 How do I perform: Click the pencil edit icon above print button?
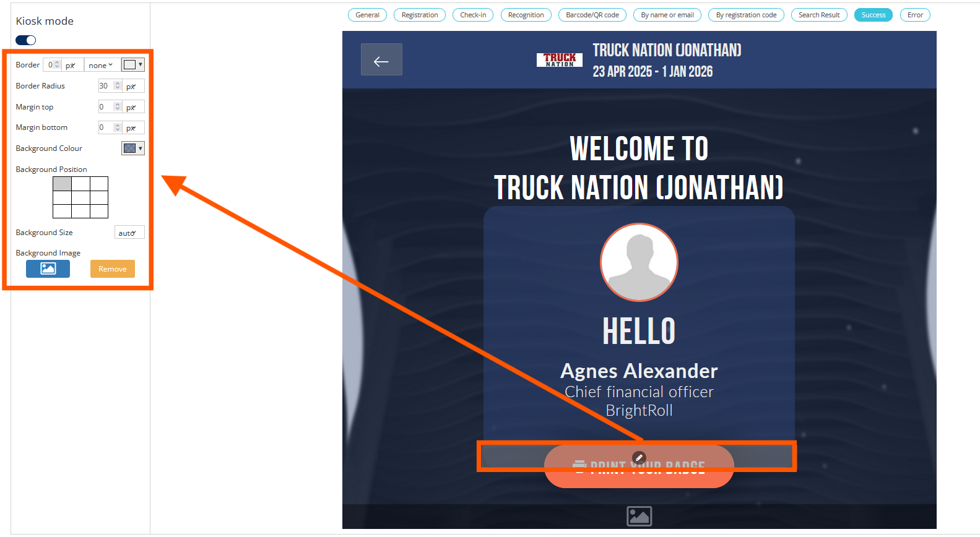coord(639,458)
